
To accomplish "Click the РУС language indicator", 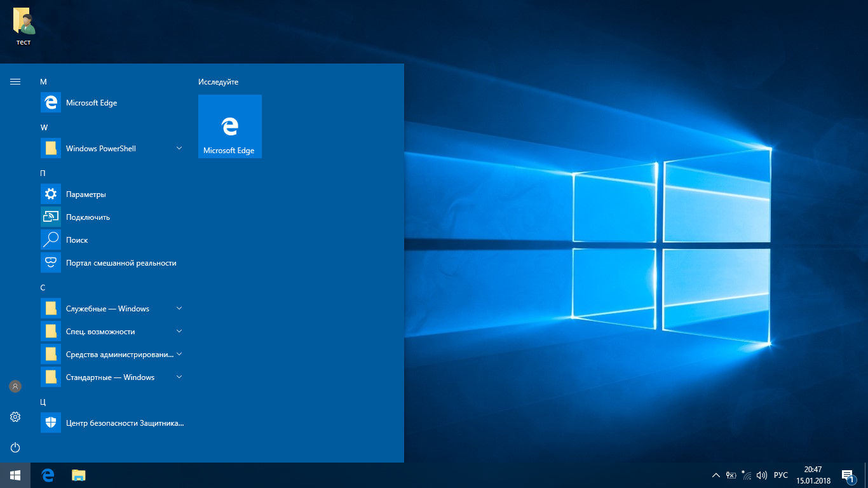I will [781, 475].
